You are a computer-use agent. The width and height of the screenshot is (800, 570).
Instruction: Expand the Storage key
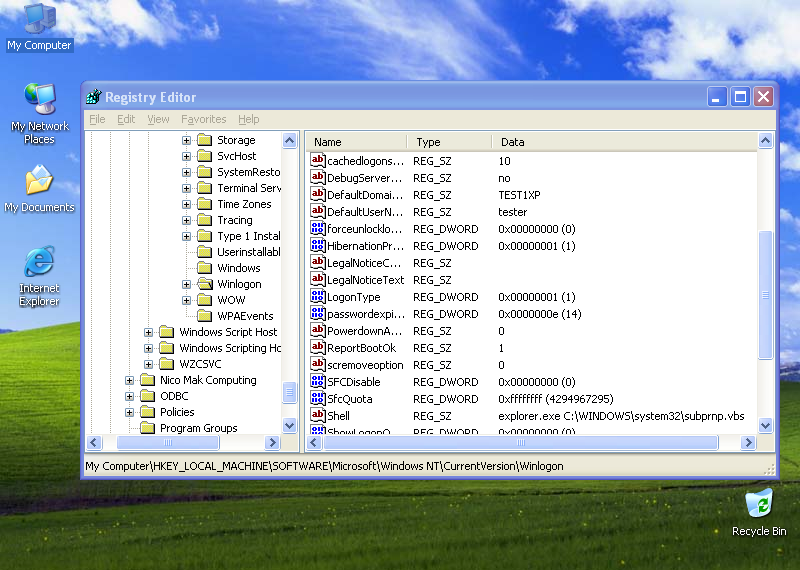tap(186, 140)
